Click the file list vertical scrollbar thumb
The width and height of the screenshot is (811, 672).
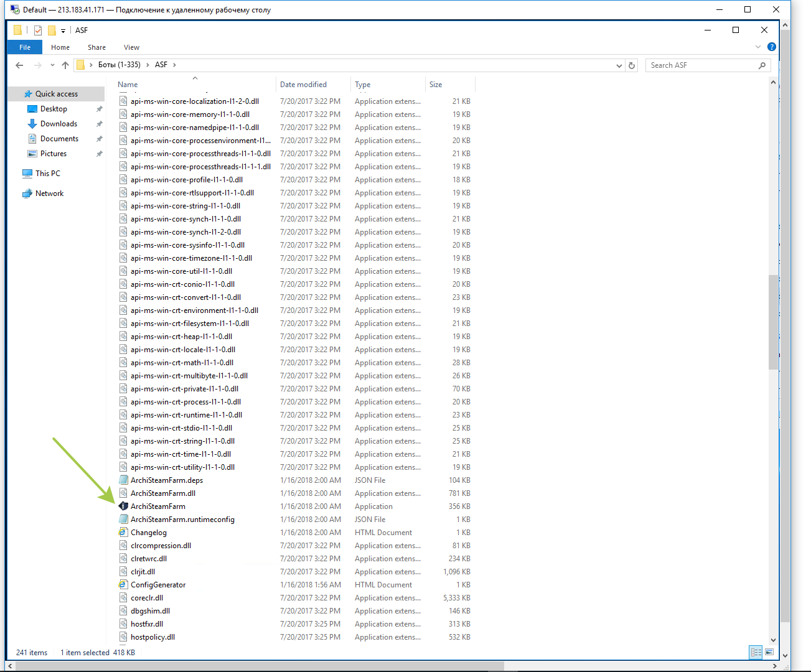tap(774, 322)
